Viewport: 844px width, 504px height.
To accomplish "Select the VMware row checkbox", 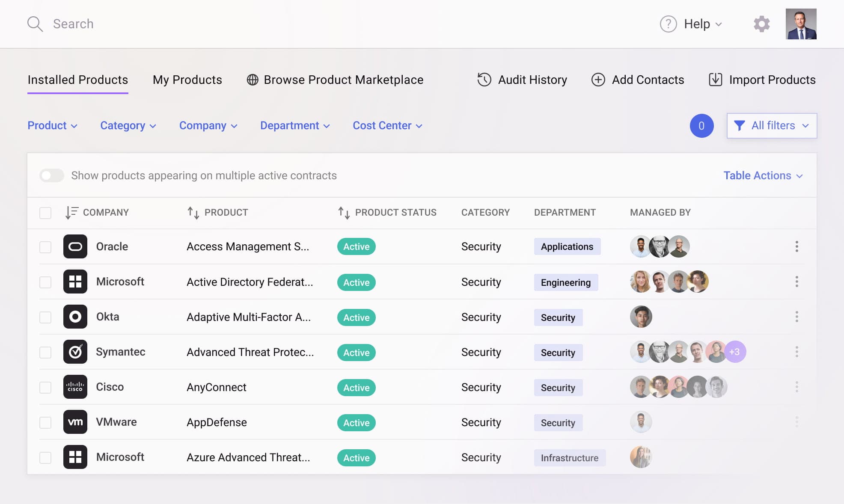I will click(x=45, y=422).
